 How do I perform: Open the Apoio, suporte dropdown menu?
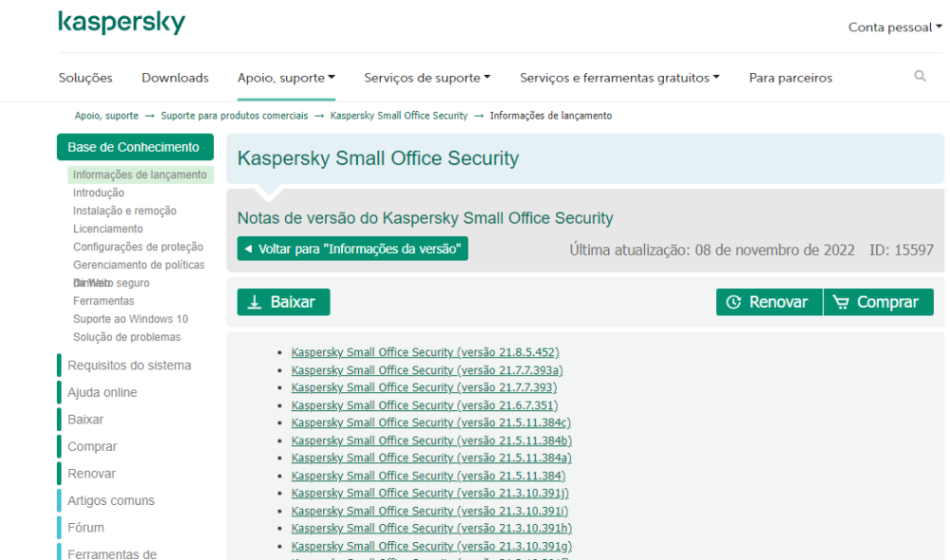tap(286, 78)
